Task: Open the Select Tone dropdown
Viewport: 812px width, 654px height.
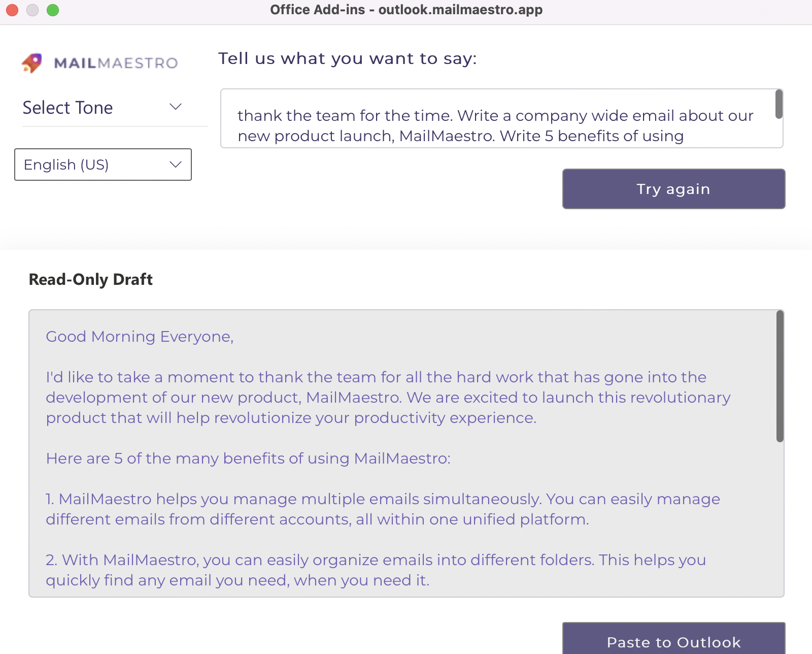Action: pyautogui.click(x=67, y=108)
